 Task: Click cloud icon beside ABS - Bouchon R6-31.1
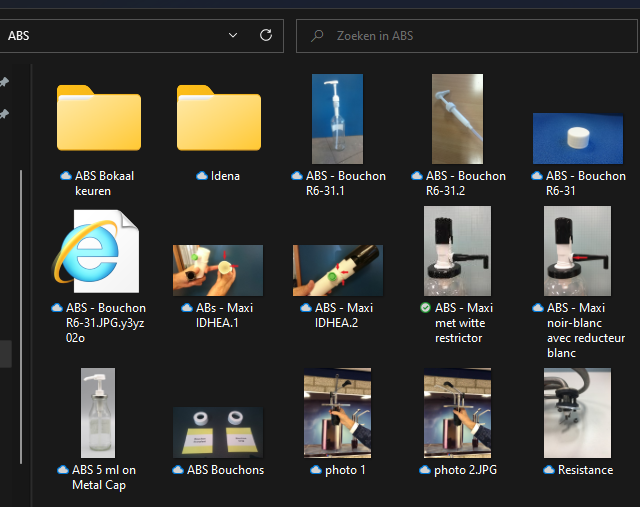(297, 176)
